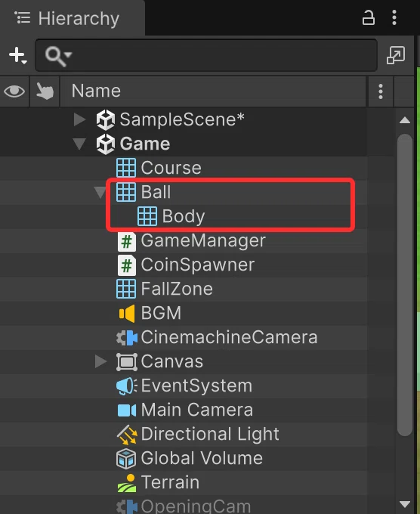Click the Body mesh grid icon
The width and height of the screenshot is (420, 514).
point(147,216)
